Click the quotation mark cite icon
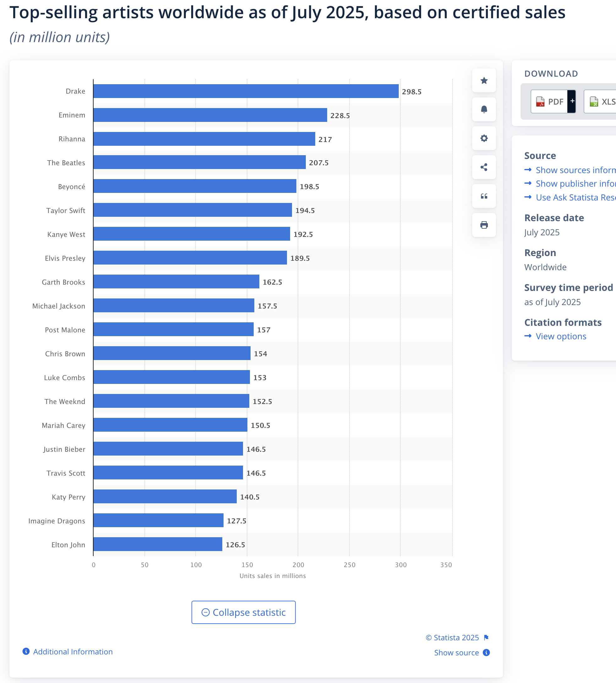The image size is (616, 683). click(484, 196)
